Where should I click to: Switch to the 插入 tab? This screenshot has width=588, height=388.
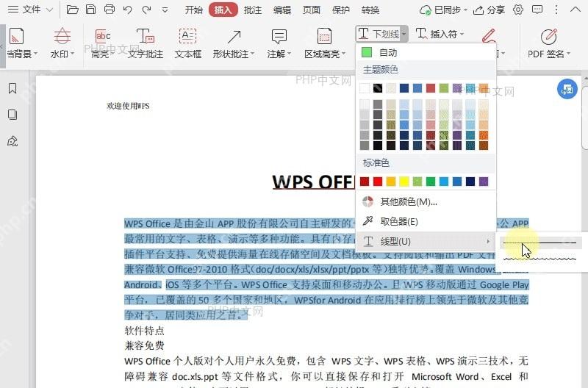[x=223, y=10]
